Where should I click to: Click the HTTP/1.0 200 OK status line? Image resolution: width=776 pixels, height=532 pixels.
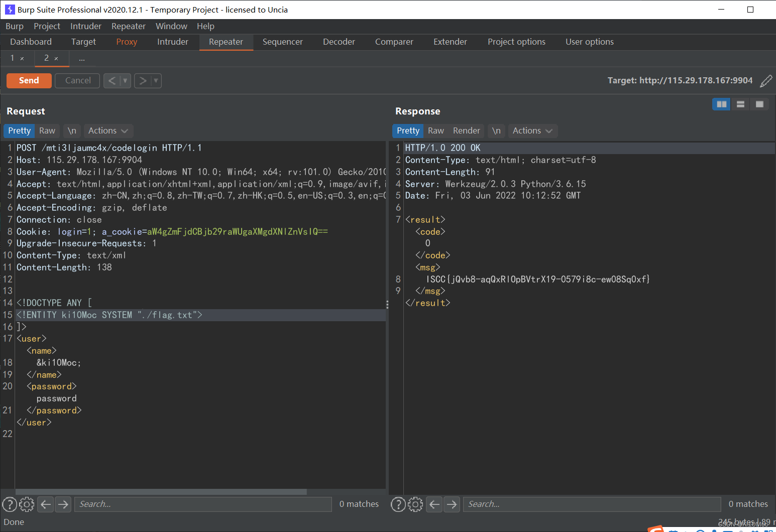[443, 148]
